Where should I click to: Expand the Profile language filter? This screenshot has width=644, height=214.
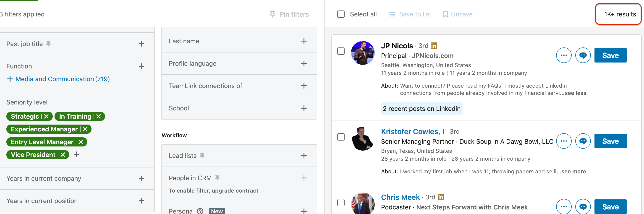tap(304, 63)
